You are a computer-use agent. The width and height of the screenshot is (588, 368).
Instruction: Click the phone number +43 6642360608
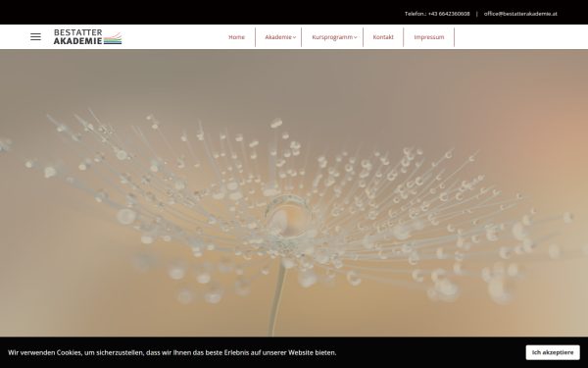point(449,14)
